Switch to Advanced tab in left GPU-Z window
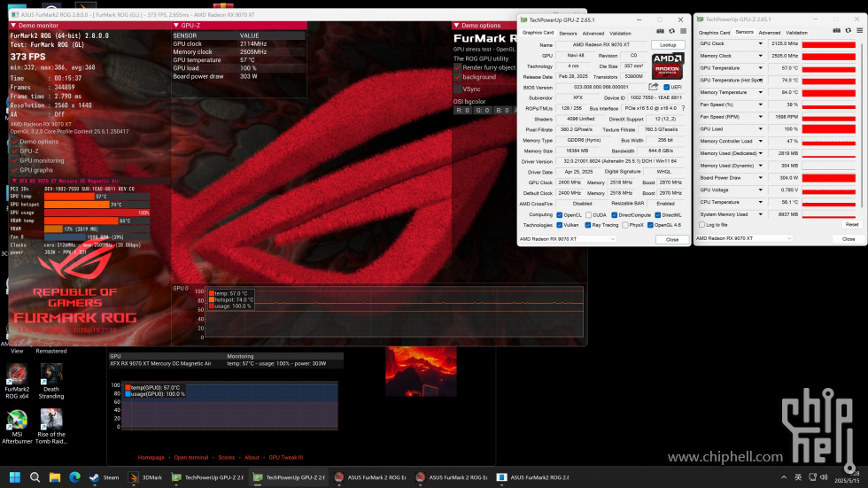The image size is (868, 488). point(593,34)
